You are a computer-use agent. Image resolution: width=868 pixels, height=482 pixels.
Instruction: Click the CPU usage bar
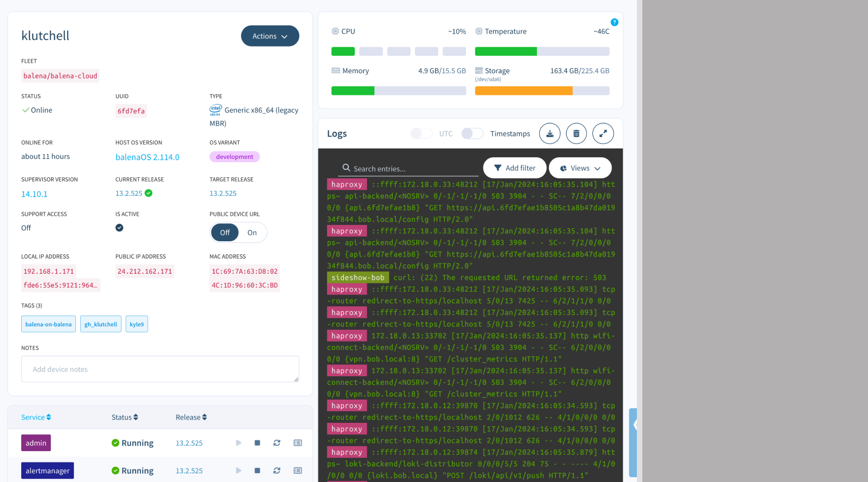399,52
